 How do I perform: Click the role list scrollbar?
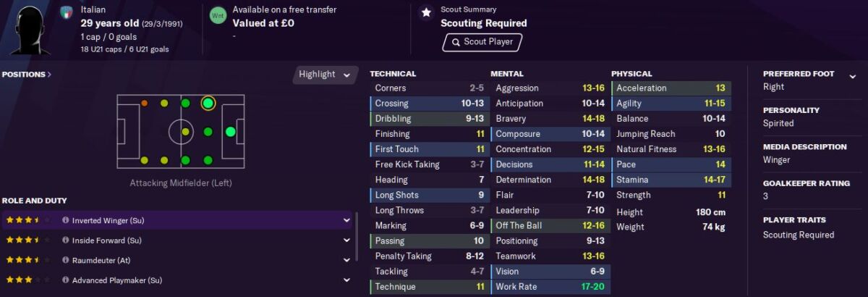coord(357,238)
